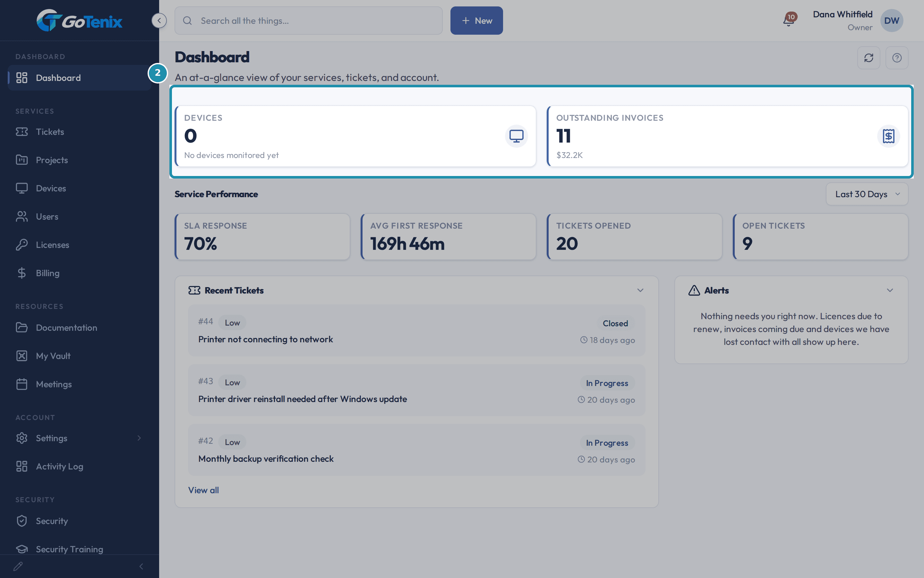Screen dimensions: 924x578
Task: Click the Recent Tickets ticket icon
Action: (x=194, y=290)
